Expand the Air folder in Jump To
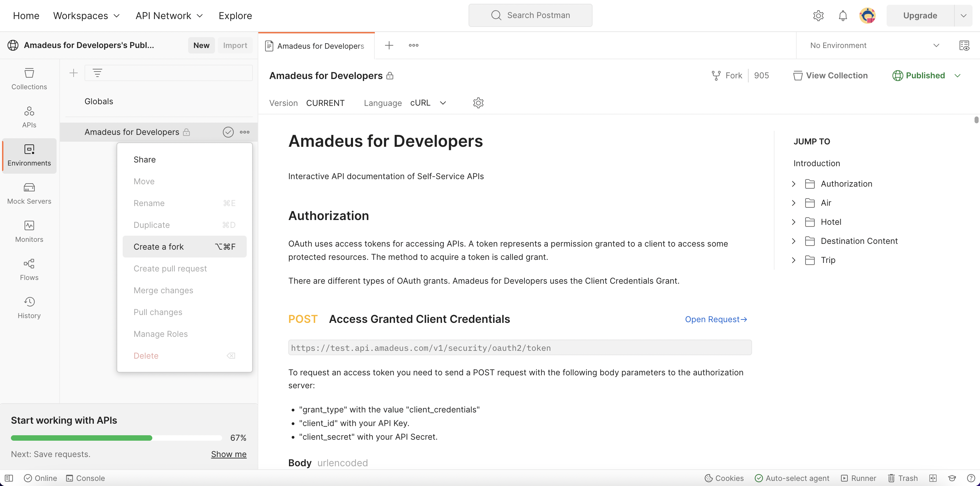The width and height of the screenshot is (980, 486). (x=794, y=203)
